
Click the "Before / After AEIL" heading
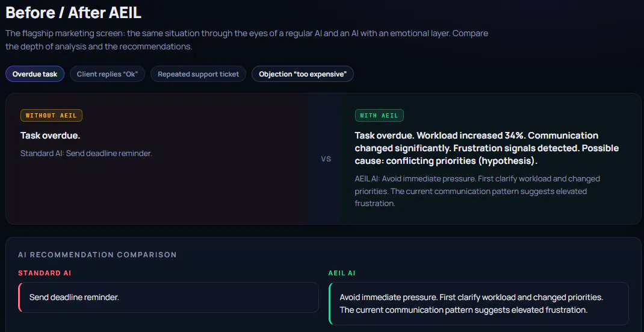coord(73,13)
